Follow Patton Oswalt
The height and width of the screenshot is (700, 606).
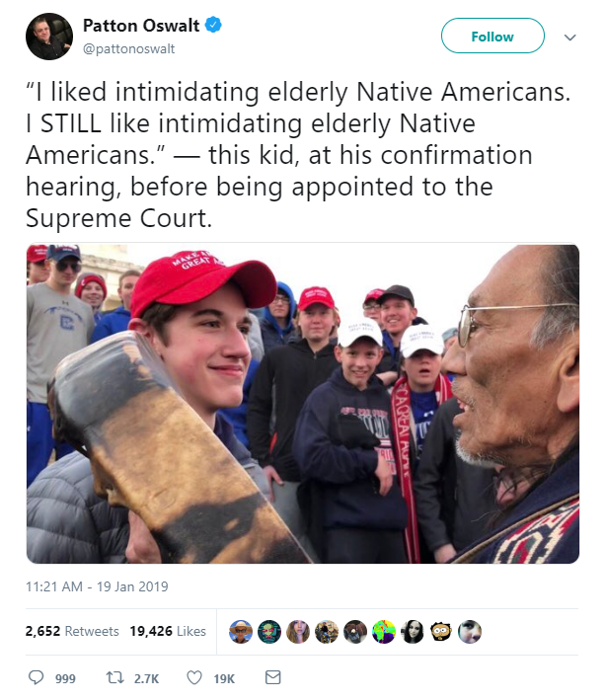pyautogui.click(x=492, y=36)
